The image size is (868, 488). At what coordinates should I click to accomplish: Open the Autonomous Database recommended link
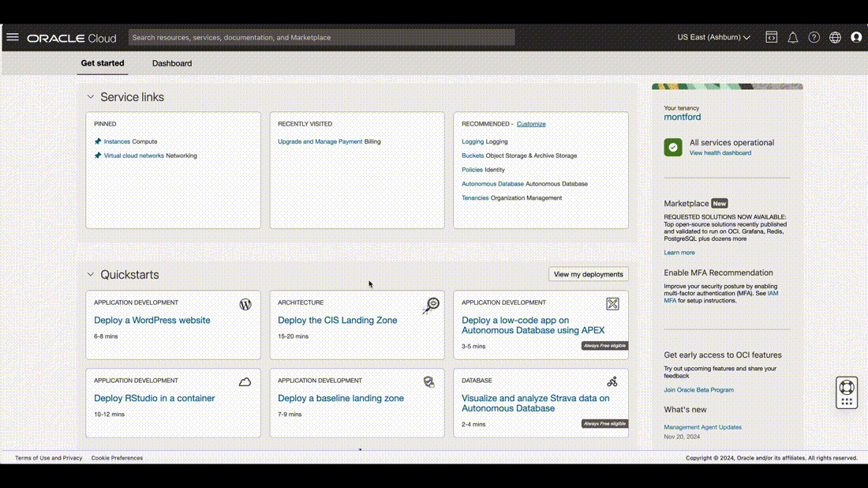point(492,184)
